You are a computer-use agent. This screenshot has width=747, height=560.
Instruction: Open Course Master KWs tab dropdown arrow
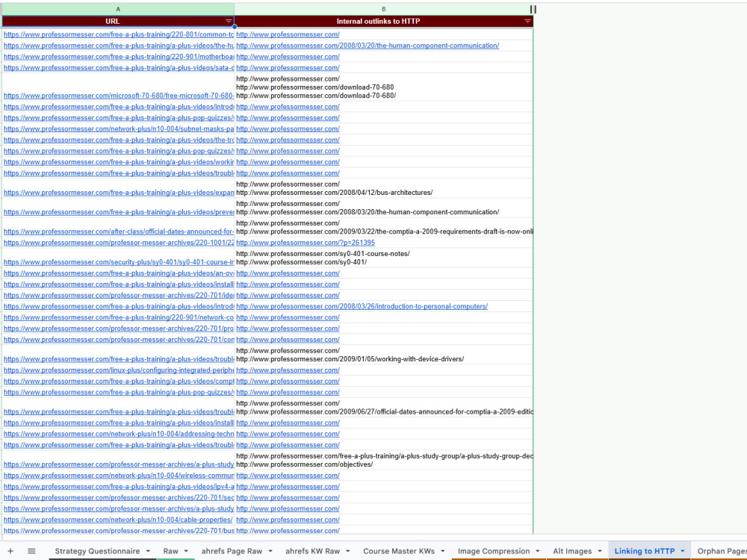[x=442, y=551]
